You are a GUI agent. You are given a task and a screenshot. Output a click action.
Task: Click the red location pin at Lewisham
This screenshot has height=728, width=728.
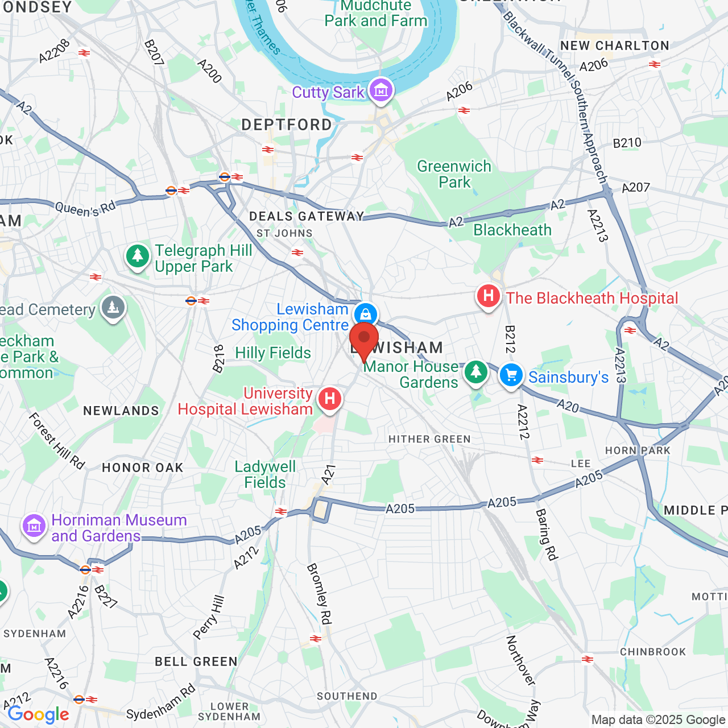click(x=364, y=341)
